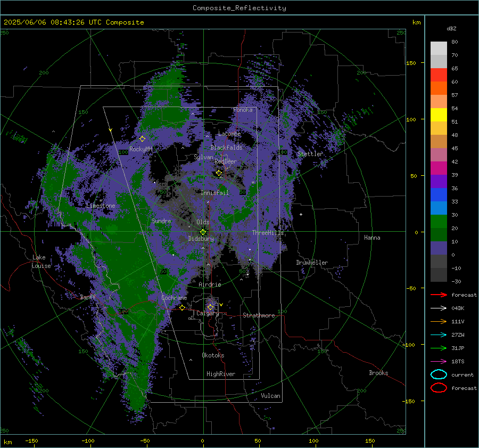Select the Innisfail label
The image size is (479, 448).
tap(214, 193)
